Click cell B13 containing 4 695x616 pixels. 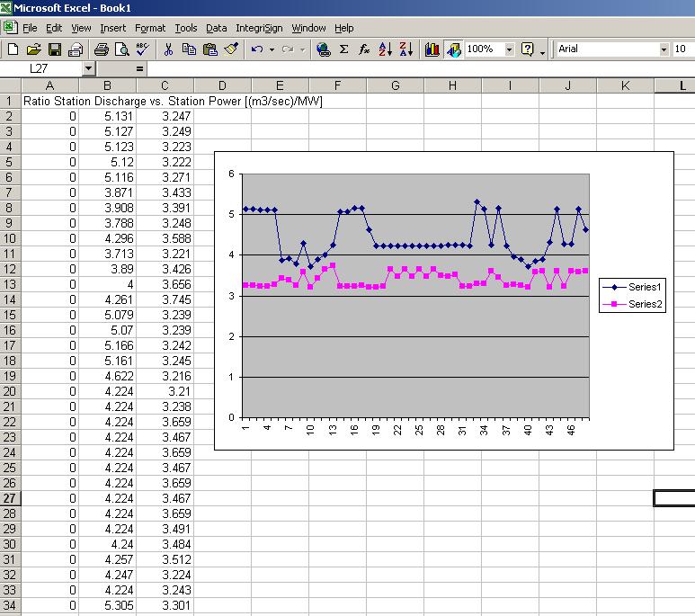(107, 285)
